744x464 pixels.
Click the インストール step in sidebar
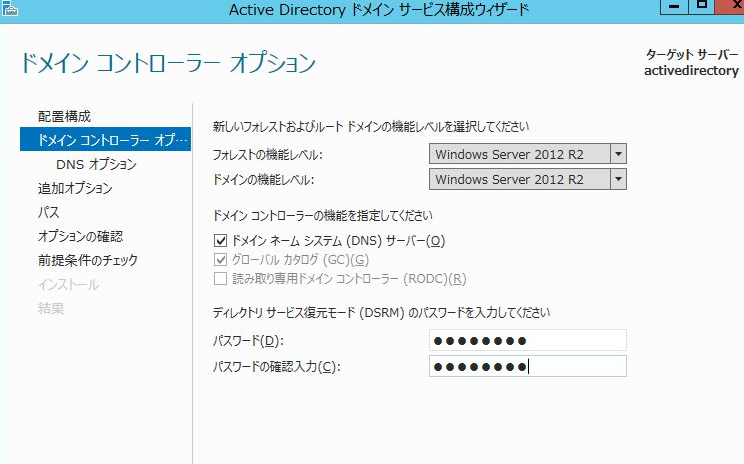[x=68, y=284]
